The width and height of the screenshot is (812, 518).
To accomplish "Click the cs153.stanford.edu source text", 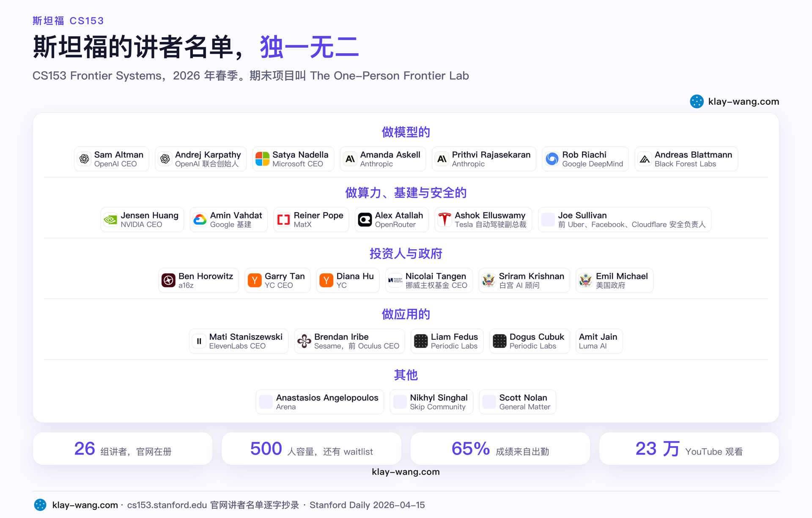I will [x=167, y=505].
